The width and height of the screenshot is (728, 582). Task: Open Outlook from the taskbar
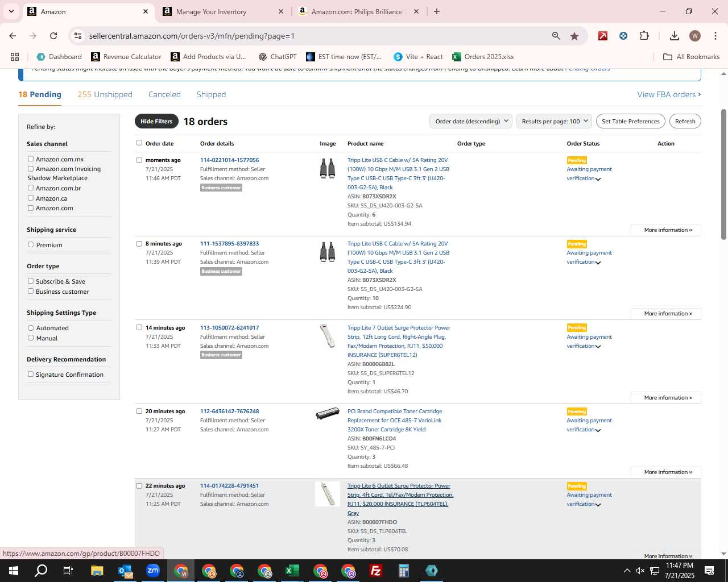125,571
